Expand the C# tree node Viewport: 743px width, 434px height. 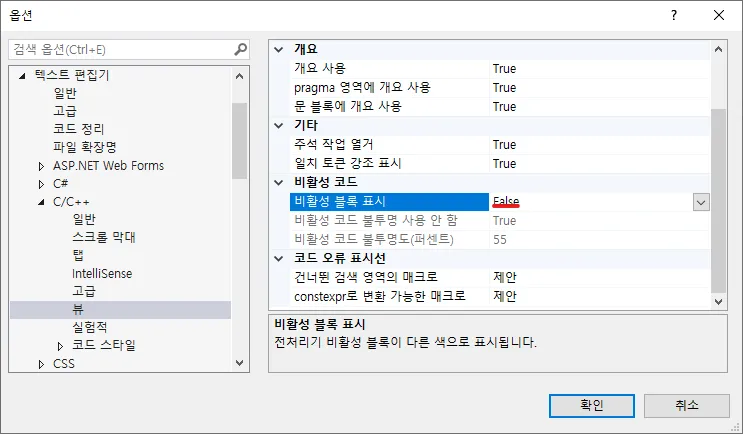coord(42,184)
